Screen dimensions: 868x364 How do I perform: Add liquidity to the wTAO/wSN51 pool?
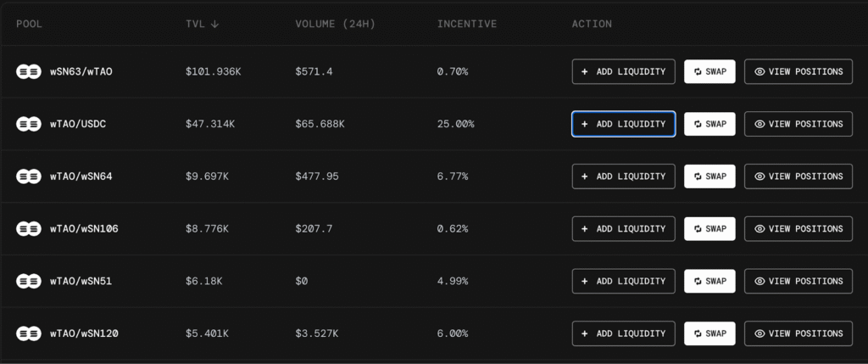(x=623, y=281)
